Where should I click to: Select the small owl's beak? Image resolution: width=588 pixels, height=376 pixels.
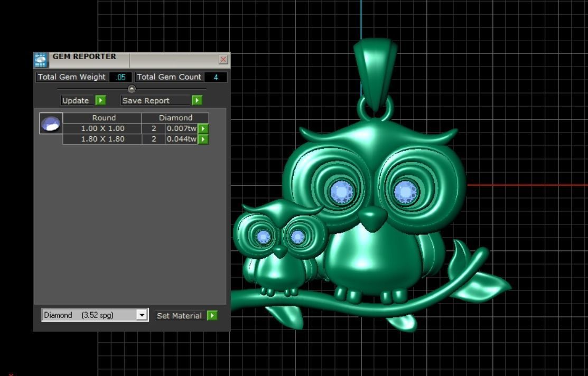280,250
